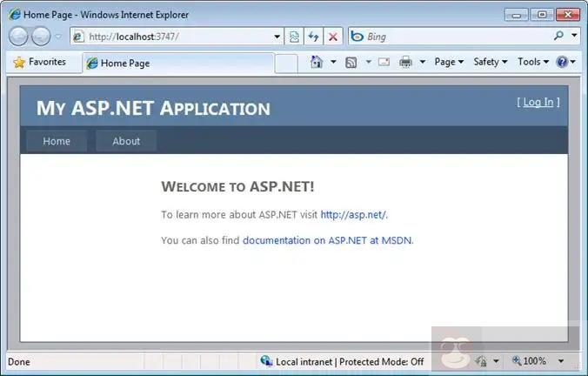Image resolution: width=588 pixels, height=376 pixels.
Task: Open documentation on ASP.NET at MSDN link
Action: (x=327, y=240)
